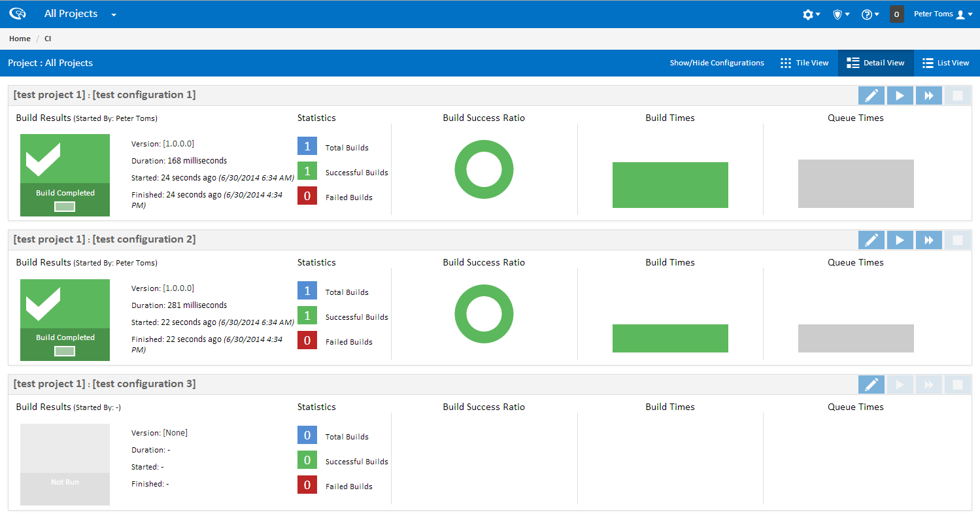
Task: Click version [None] for configuration 3
Action: coord(175,433)
